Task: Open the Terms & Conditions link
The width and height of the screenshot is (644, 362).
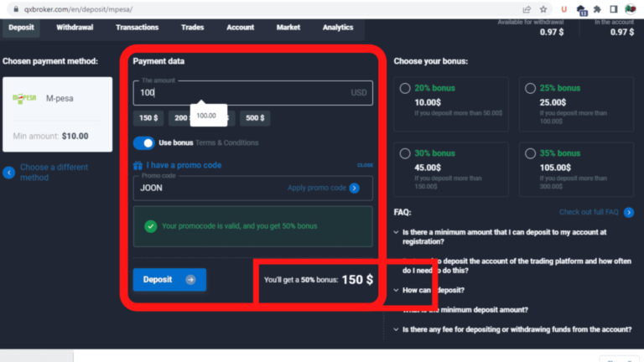Action: tap(227, 142)
